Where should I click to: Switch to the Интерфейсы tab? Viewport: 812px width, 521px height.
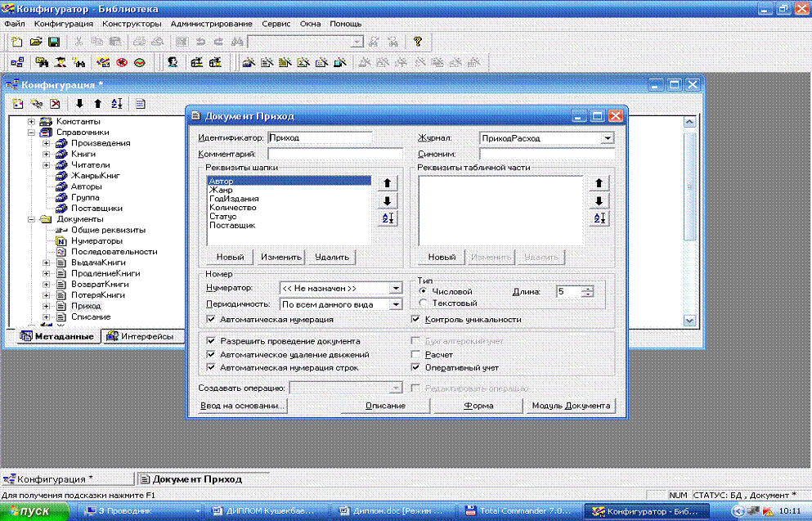(x=140, y=336)
